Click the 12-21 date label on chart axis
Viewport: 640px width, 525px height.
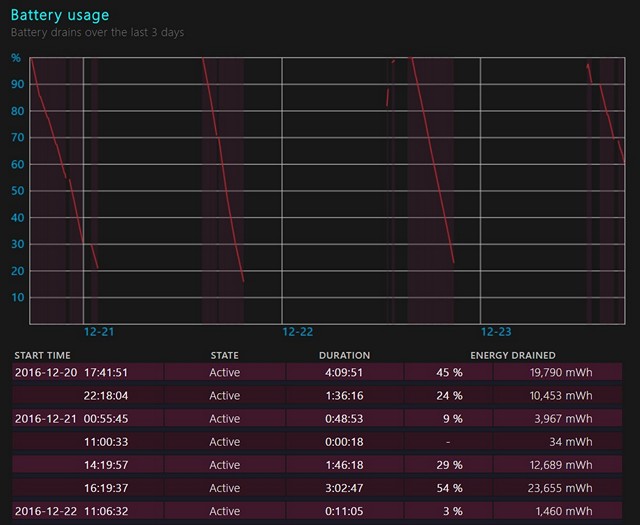(99, 331)
